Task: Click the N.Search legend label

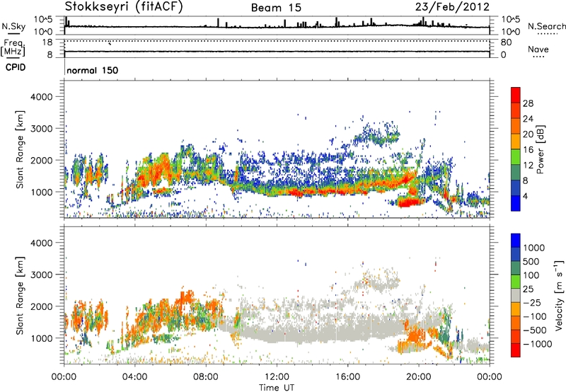Action: [547, 26]
